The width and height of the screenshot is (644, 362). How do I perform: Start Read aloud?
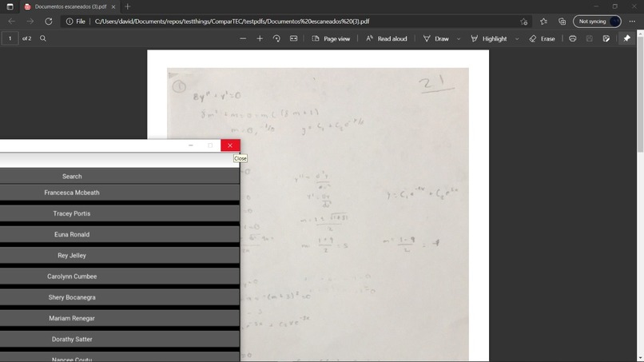click(387, 38)
